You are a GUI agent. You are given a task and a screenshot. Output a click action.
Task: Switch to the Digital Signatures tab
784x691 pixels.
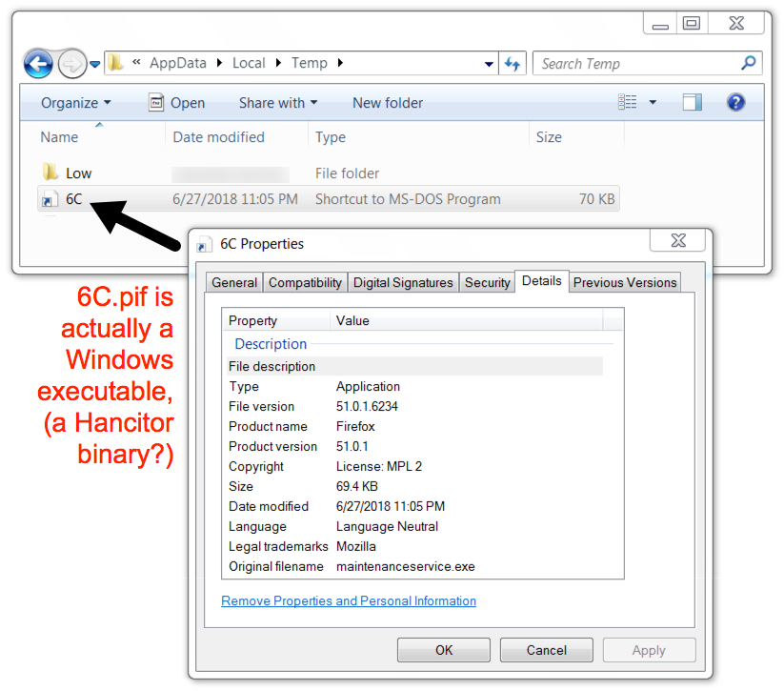pos(403,283)
